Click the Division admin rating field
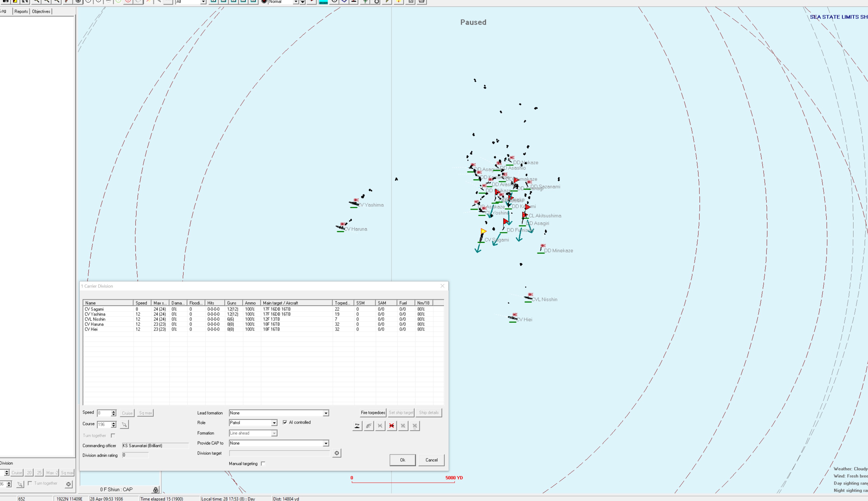This screenshot has width=868, height=501. click(135, 455)
